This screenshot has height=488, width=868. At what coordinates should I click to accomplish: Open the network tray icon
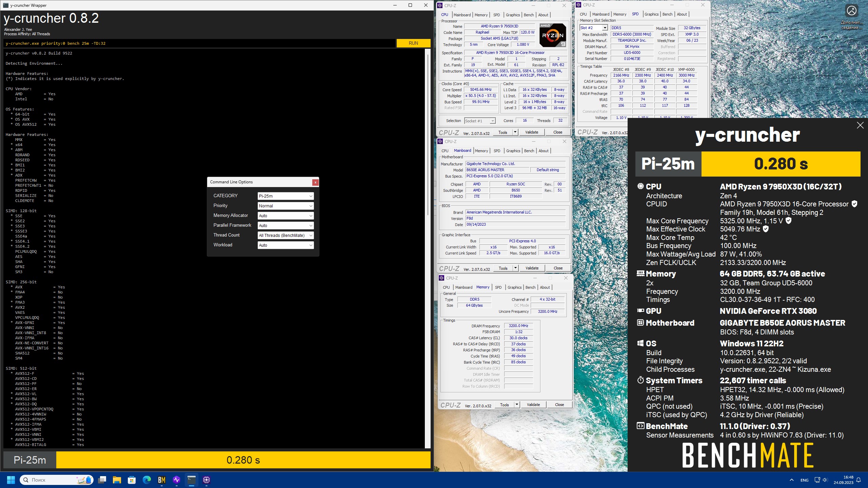[817, 480]
